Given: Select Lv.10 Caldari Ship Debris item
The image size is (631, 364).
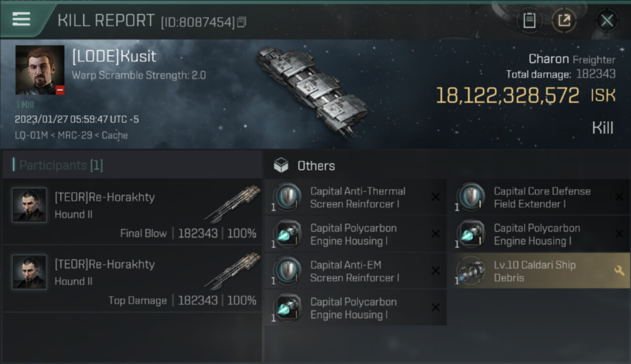Looking at the screenshot, I should [x=534, y=271].
